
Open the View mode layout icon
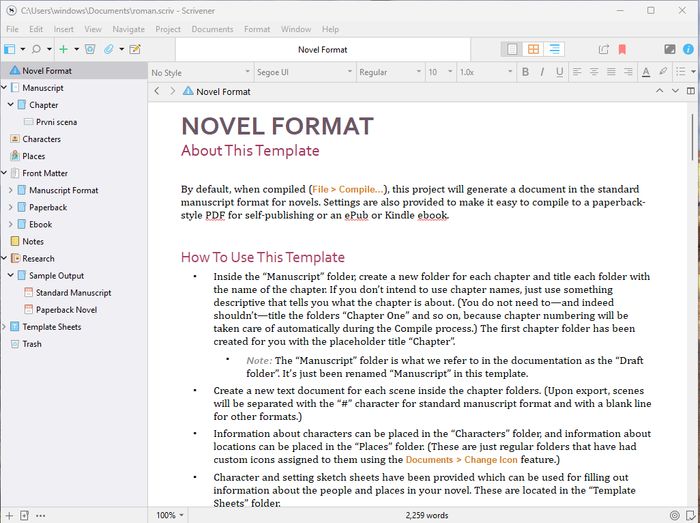pyautogui.click(x=9, y=49)
